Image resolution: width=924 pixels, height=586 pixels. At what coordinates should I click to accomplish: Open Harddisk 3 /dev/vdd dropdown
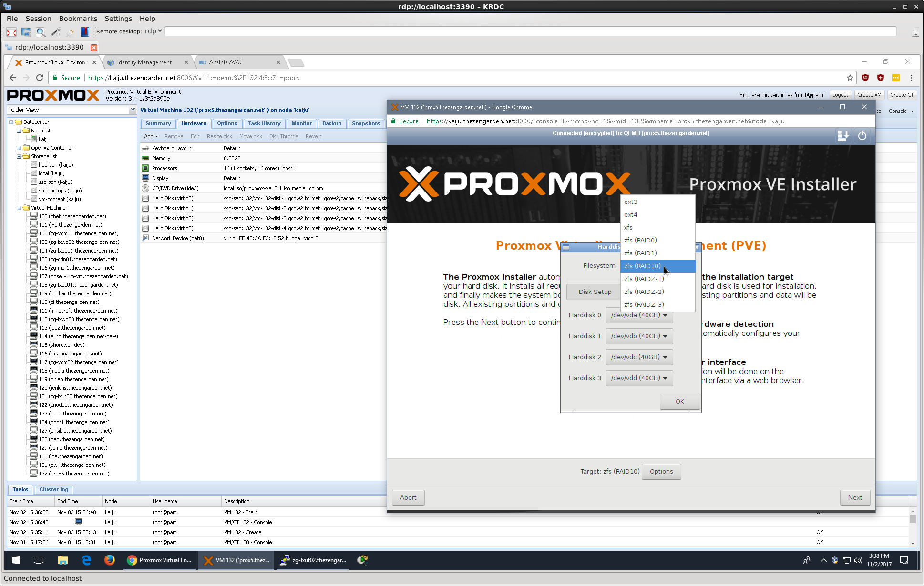coord(639,378)
